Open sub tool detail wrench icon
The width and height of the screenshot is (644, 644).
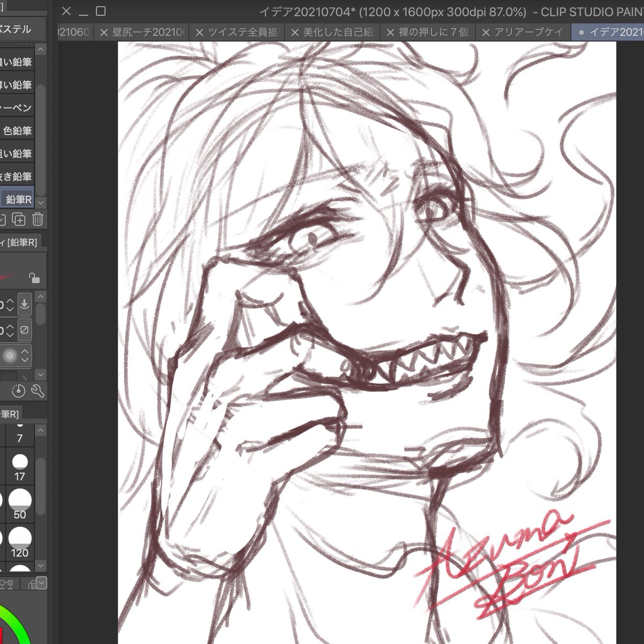coord(38,391)
